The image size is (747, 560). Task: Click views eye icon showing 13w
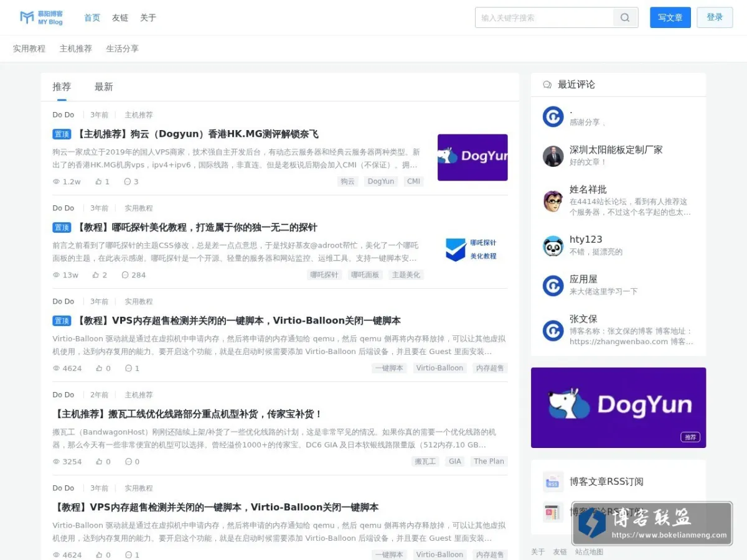click(x=56, y=275)
